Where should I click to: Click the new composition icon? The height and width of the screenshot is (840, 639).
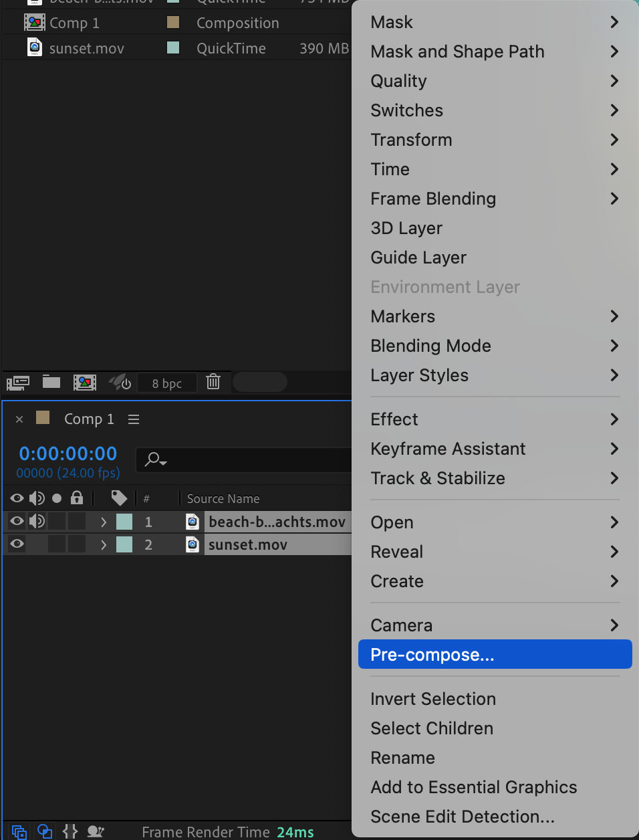85,382
